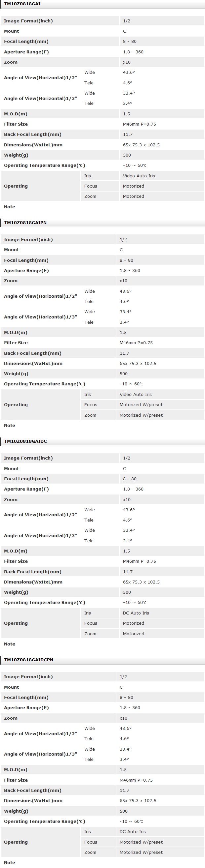205x868 pixels.
Task: Click M.O.D(m) label in TM10Z0818GAI table
Action: (x=16, y=114)
